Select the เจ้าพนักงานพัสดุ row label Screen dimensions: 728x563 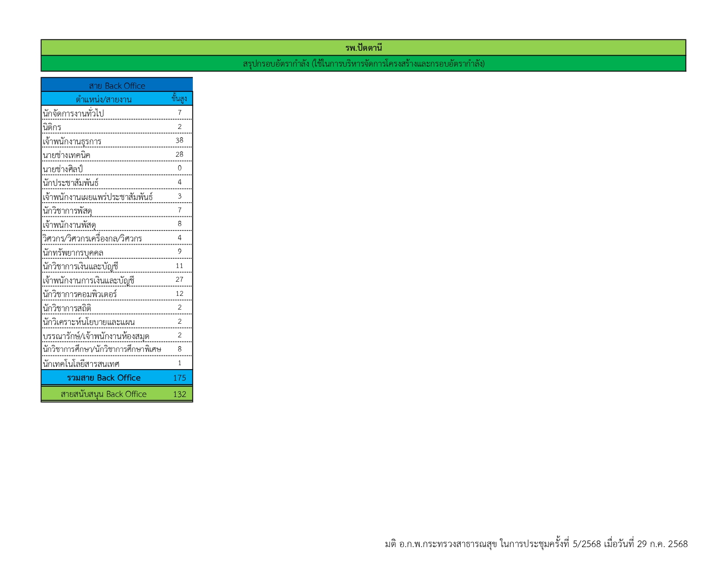(x=69, y=225)
